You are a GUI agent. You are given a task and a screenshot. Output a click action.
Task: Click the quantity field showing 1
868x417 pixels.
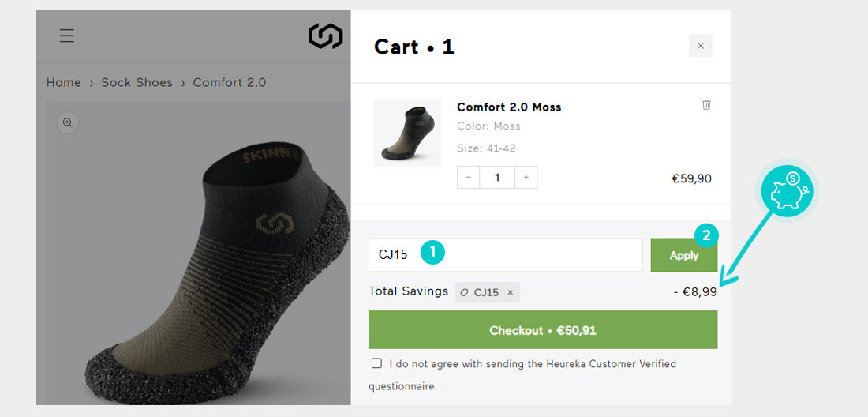coord(497,177)
